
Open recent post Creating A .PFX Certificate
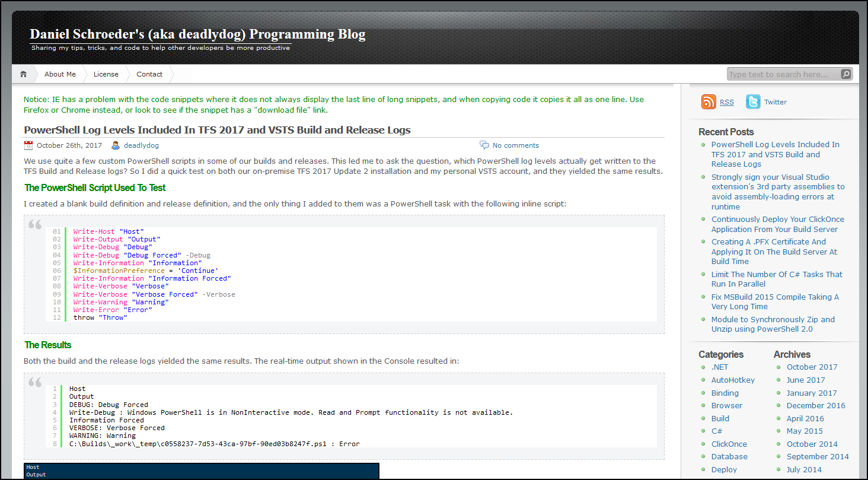774,252
